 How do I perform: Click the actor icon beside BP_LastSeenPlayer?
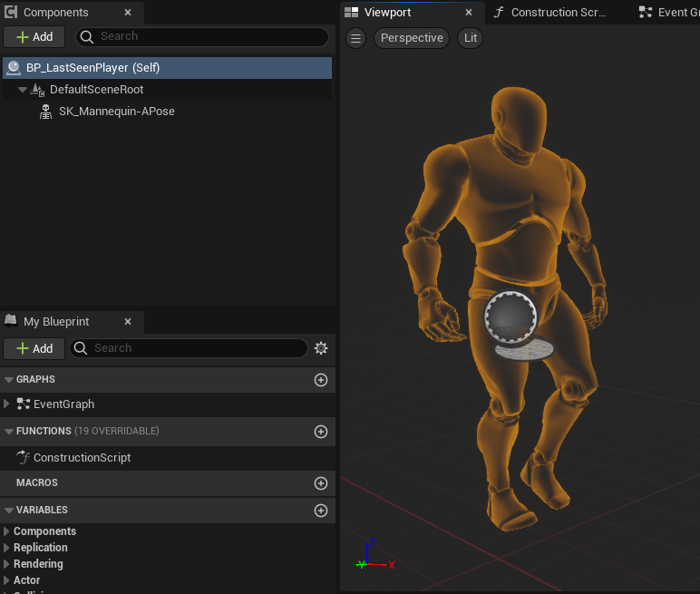[x=14, y=68]
